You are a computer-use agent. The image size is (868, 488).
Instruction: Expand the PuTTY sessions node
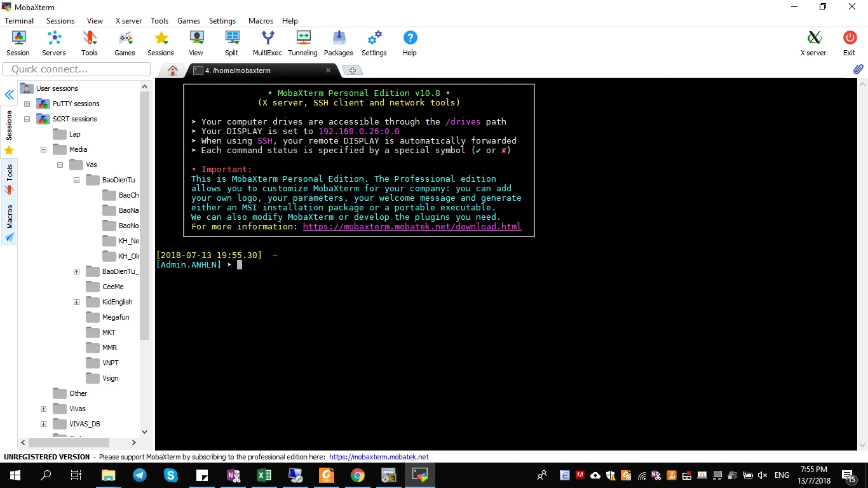tap(27, 104)
